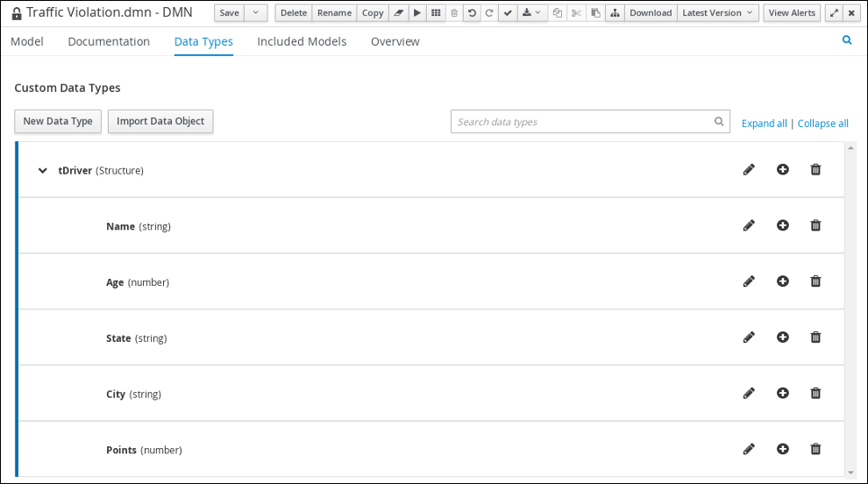
Task: Open the download-format dropdown icon in toolbar
Action: tap(531, 13)
